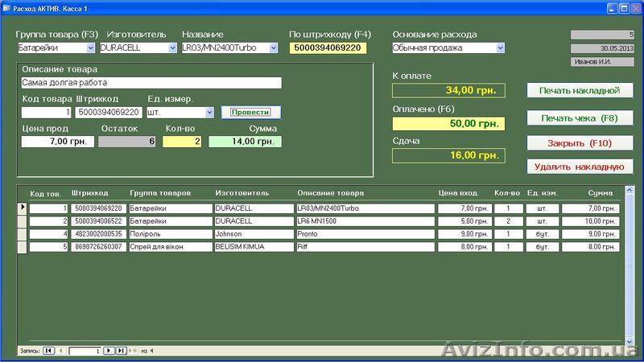The image size is (644, 362).
Task: Click Печать чека (F8) button
Action: pyautogui.click(x=579, y=118)
